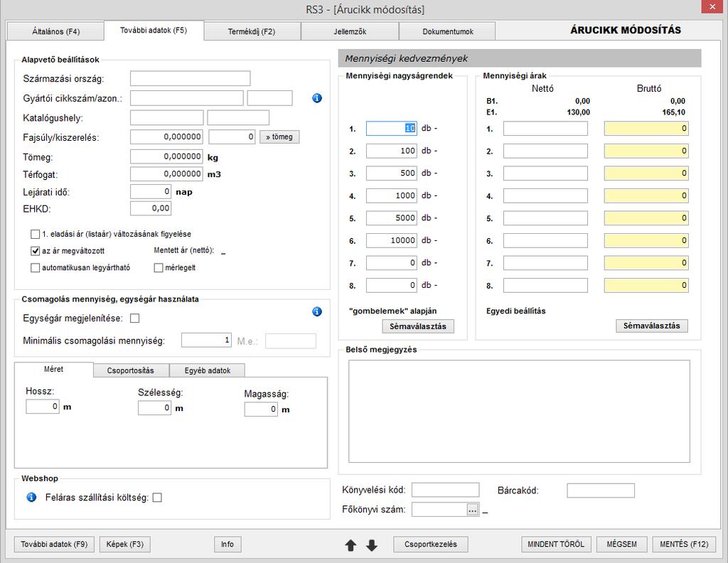Click quantity tier 4 field with 1000
Image resolution: width=728 pixels, height=563 pixels.
click(x=392, y=196)
